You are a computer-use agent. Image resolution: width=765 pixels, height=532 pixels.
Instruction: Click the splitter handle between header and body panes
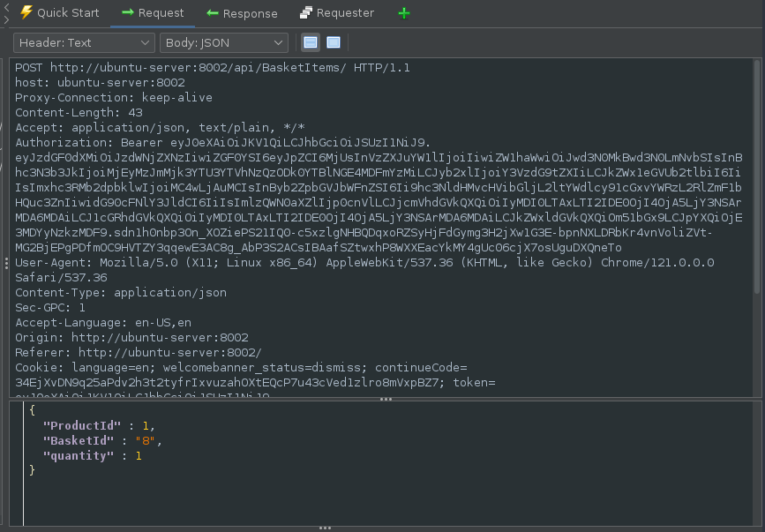[386, 399]
